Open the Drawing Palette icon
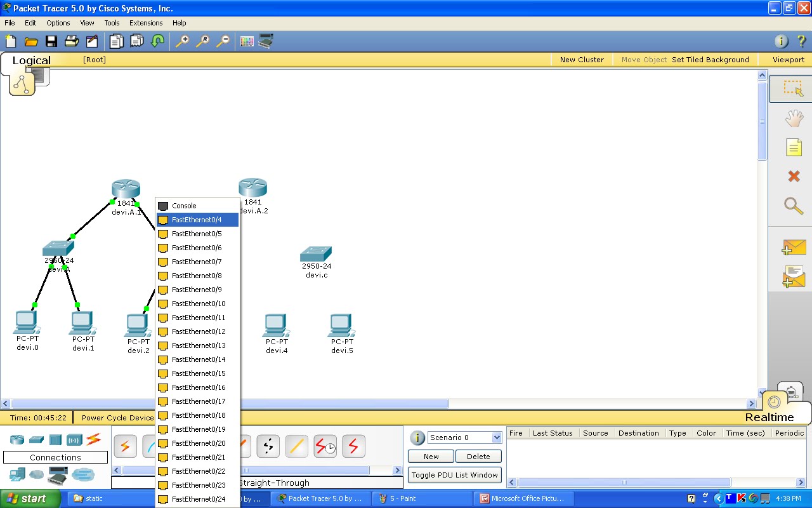 (x=247, y=41)
